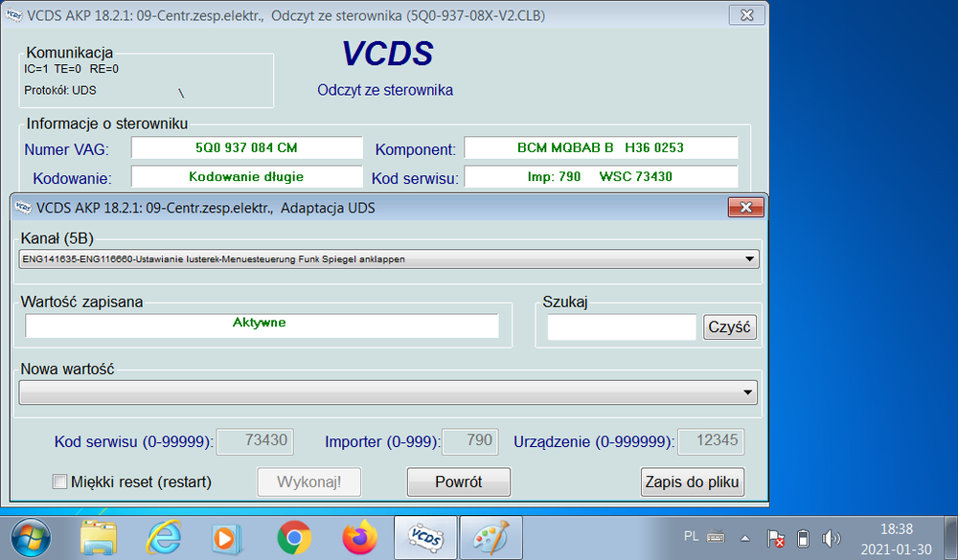Launch Internet Explorer from the taskbar
Viewport: 958px width, 560px height.
164,538
